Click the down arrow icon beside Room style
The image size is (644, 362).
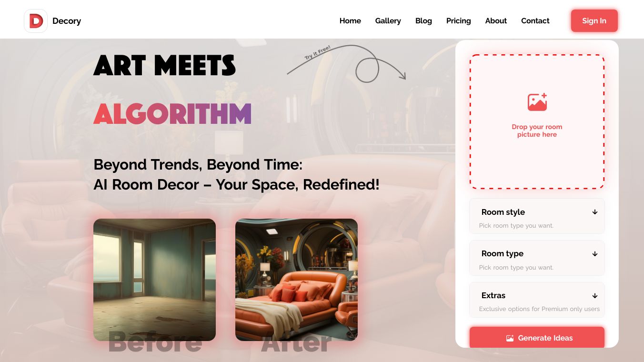(595, 212)
